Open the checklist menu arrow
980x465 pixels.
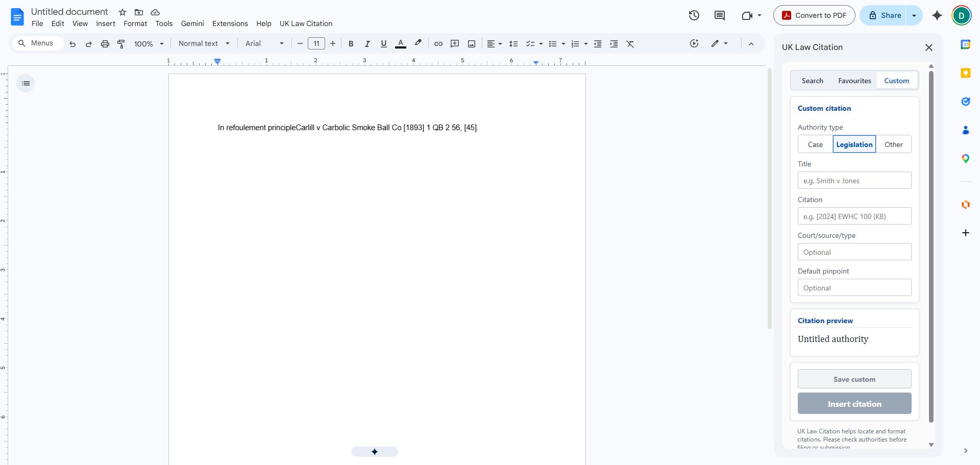[541, 44]
